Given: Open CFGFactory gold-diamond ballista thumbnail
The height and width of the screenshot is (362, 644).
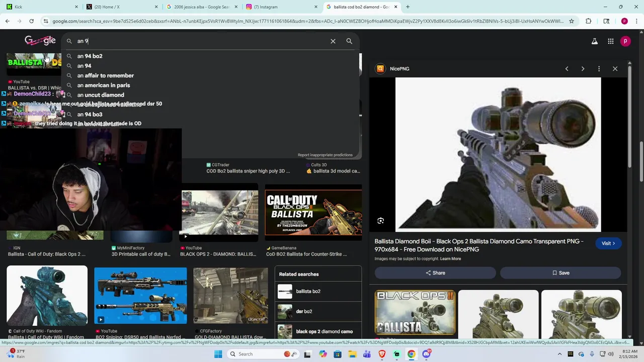Looking at the screenshot, I should tap(231, 296).
